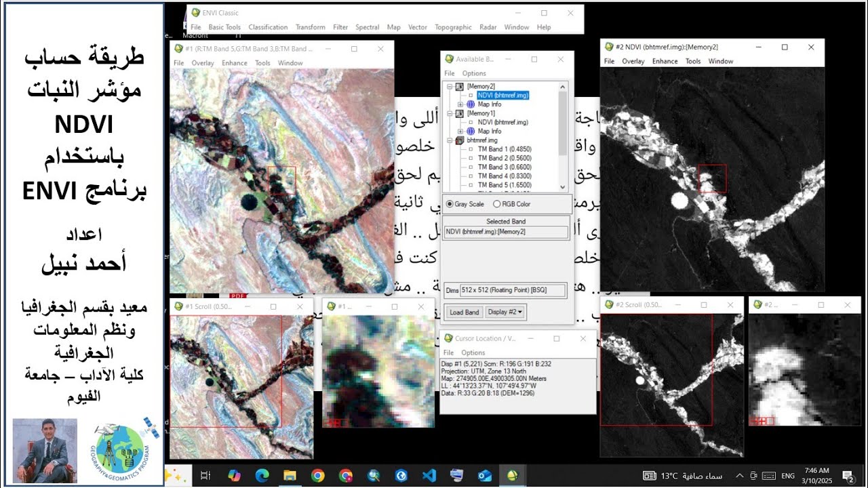Click the #2 Scroll window title icon
868x488 pixels.
(x=609, y=305)
